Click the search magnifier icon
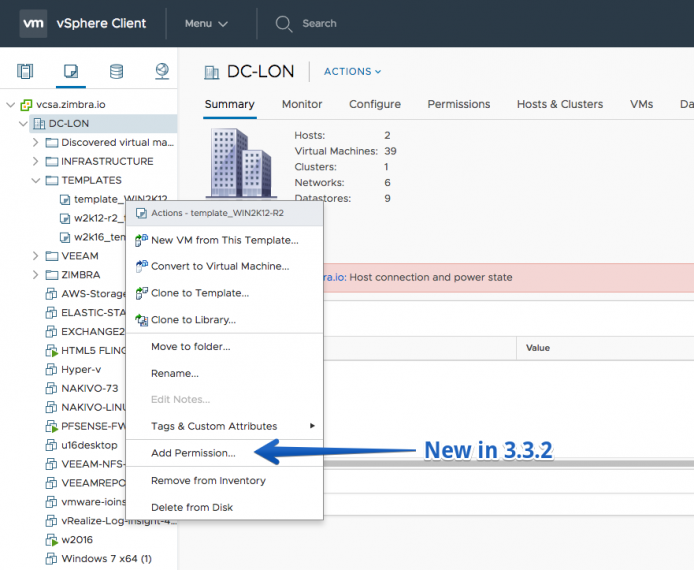This screenshot has height=570, width=694. coord(283,23)
